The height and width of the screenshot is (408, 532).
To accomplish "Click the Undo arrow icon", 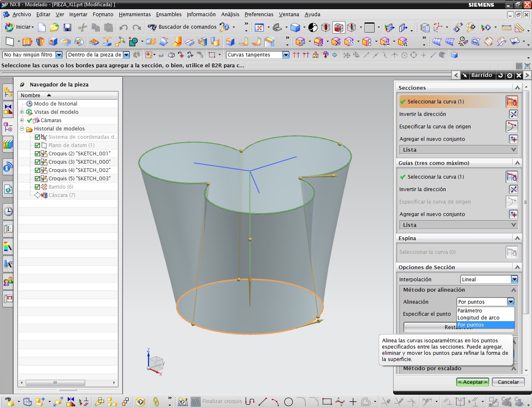I will tap(123, 27).
